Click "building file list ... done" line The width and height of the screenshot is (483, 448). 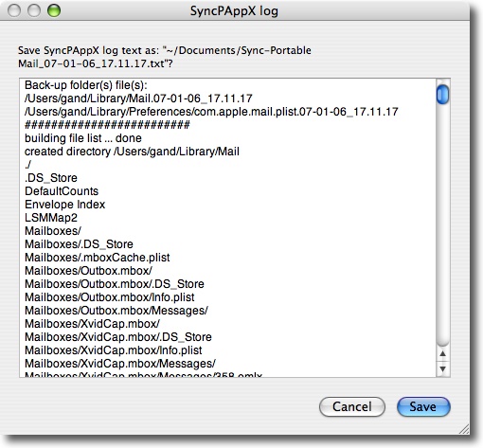[83, 138]
